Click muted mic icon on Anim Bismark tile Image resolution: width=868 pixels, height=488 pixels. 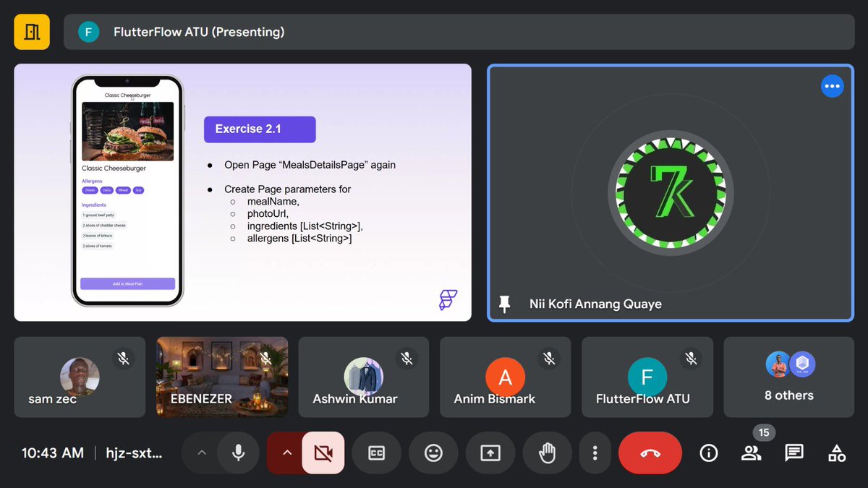(x=549, y=358)
